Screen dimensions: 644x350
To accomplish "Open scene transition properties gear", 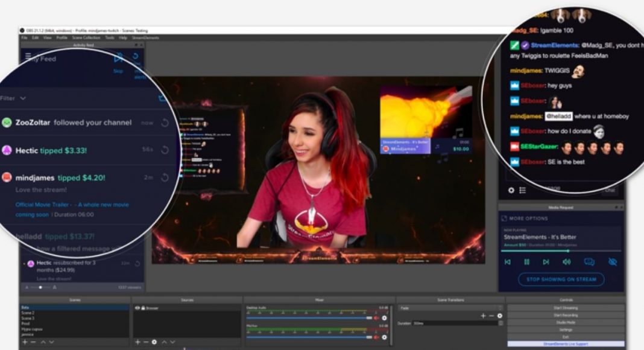I will [x=500, y=316].
